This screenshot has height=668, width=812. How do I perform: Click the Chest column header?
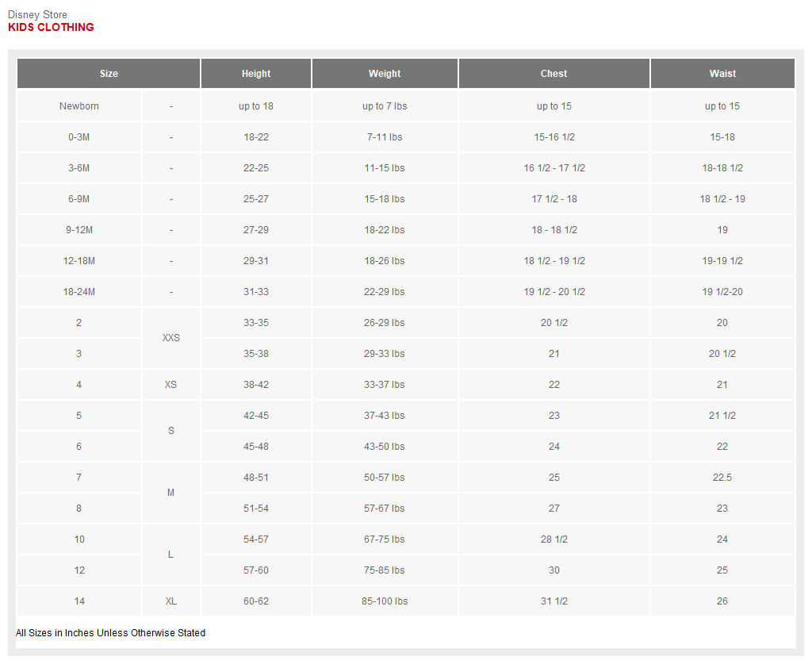coord(553,74)
